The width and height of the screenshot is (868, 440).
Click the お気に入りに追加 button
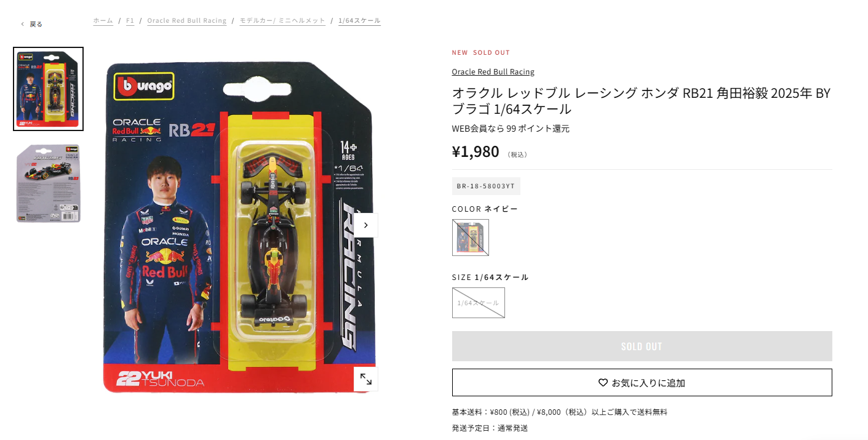(642, 383)
